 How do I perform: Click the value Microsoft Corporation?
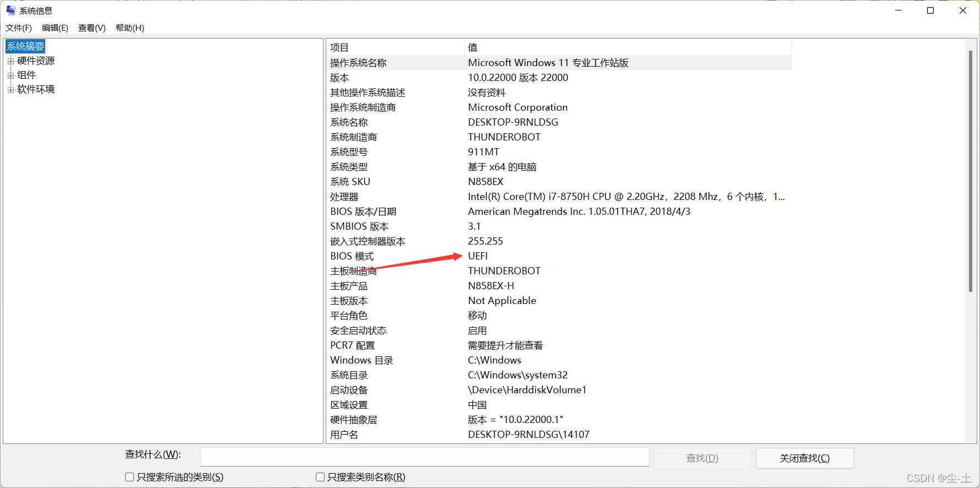coord(518,107)
